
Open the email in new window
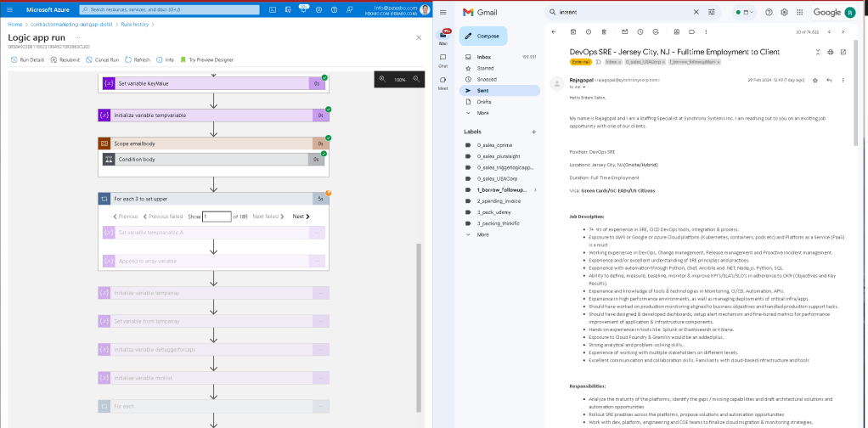click(x=843, y=52)
